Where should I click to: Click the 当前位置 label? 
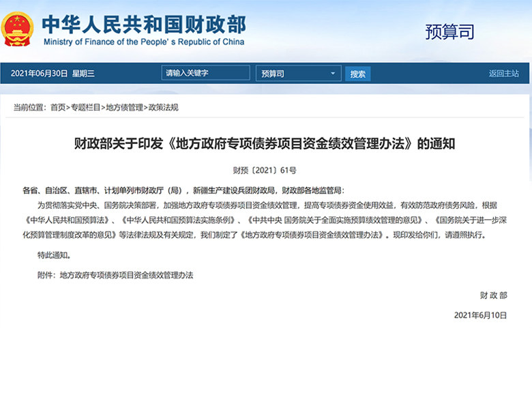pyautogui.click(x=29, y=108)
